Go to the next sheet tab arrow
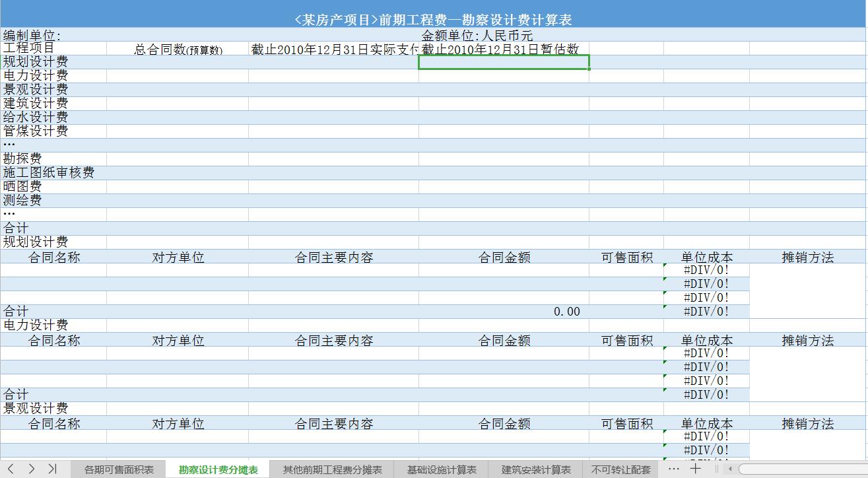 tap(31, 469)
